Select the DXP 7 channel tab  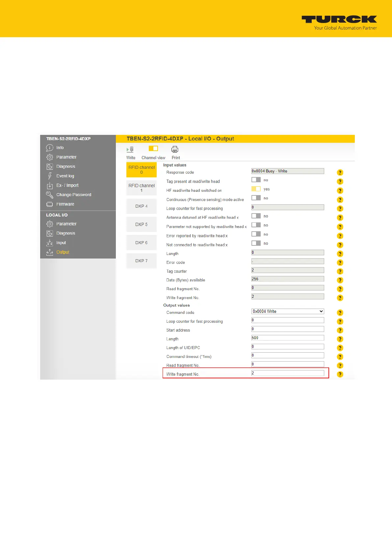pos(142,261)
